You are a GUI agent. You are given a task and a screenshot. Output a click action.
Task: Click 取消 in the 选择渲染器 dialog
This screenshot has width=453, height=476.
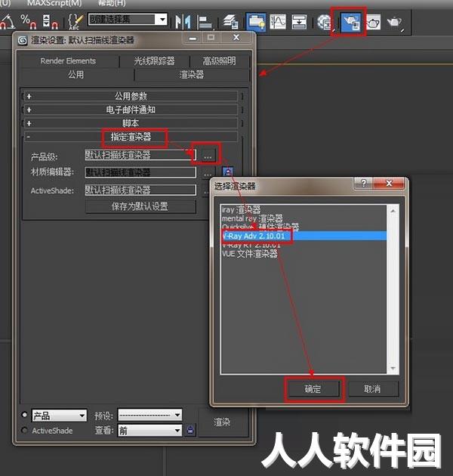372,389
